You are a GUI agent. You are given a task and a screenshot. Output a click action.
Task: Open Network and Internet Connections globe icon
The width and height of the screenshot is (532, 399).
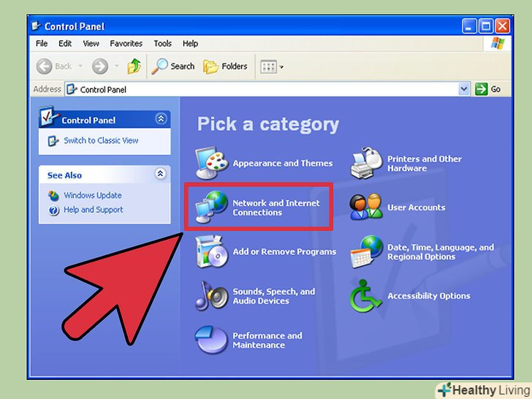tap(212, 207)
